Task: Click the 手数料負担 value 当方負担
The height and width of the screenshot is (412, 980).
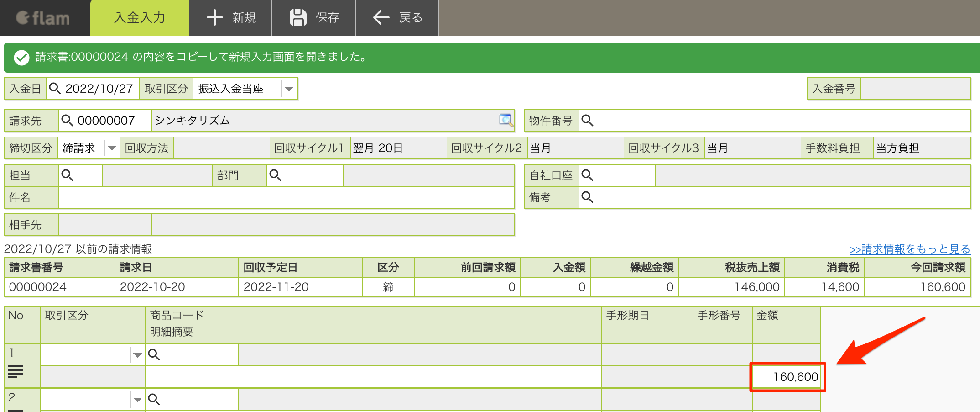Action: click(x=898, y=148)
